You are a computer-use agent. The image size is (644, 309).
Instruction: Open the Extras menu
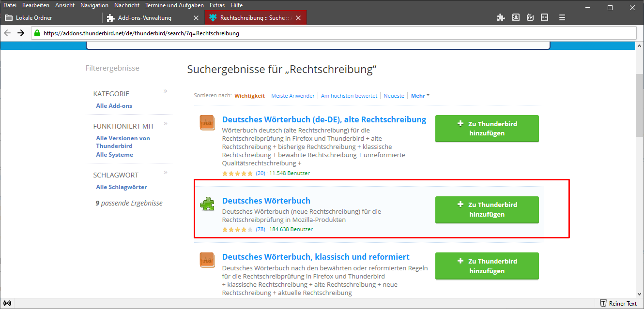(217, 5)
